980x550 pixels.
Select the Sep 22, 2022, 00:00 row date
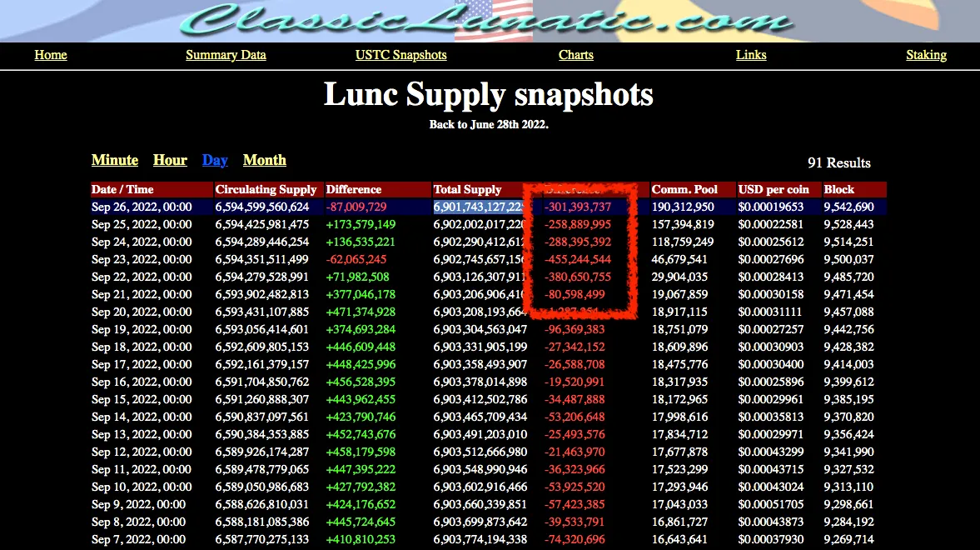pos(142,277)
